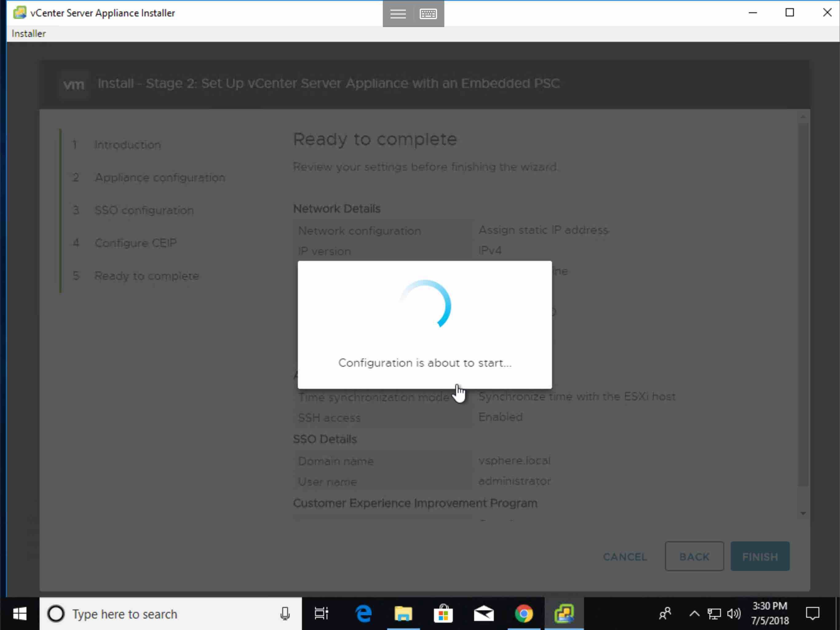Click the BACK button
The image size is (840, 630).
[694, 556]
